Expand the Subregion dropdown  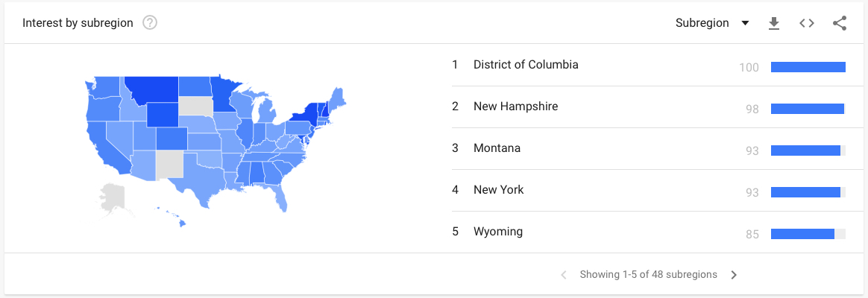coord(712,23)
